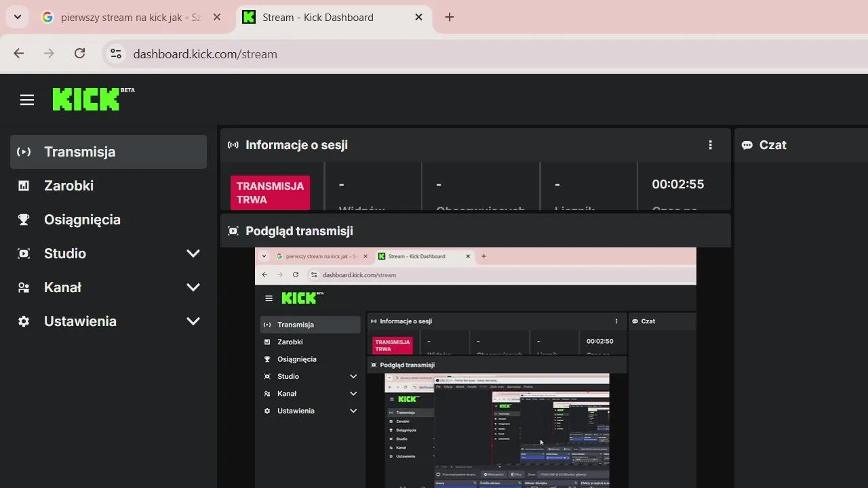Reload the page with refresh icon
868x488 pixels.
click(x=79, y=54)
